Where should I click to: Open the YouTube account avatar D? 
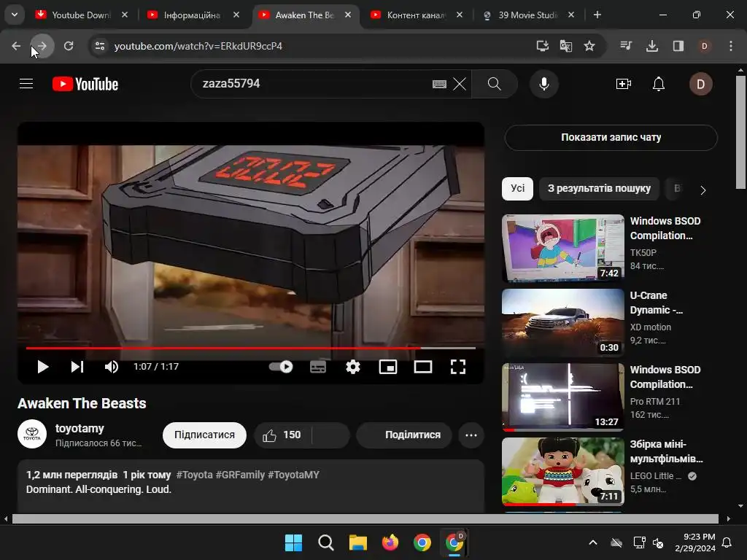(x=700, y=84)
